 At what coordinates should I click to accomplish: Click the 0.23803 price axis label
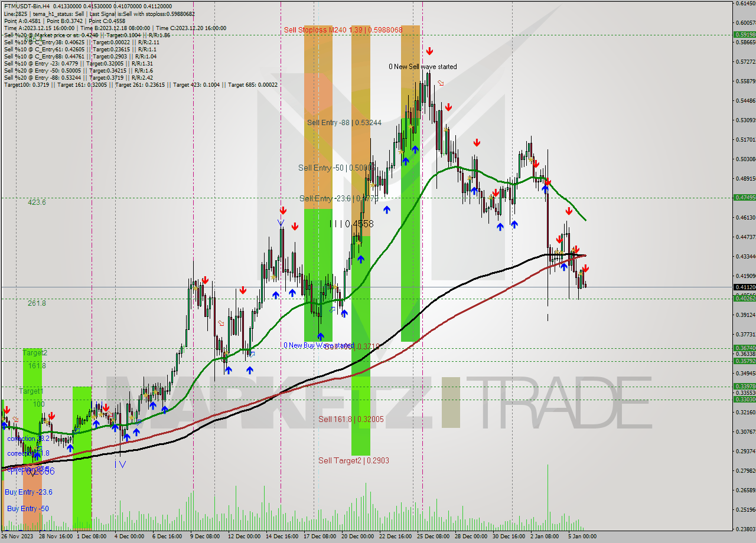745,529
